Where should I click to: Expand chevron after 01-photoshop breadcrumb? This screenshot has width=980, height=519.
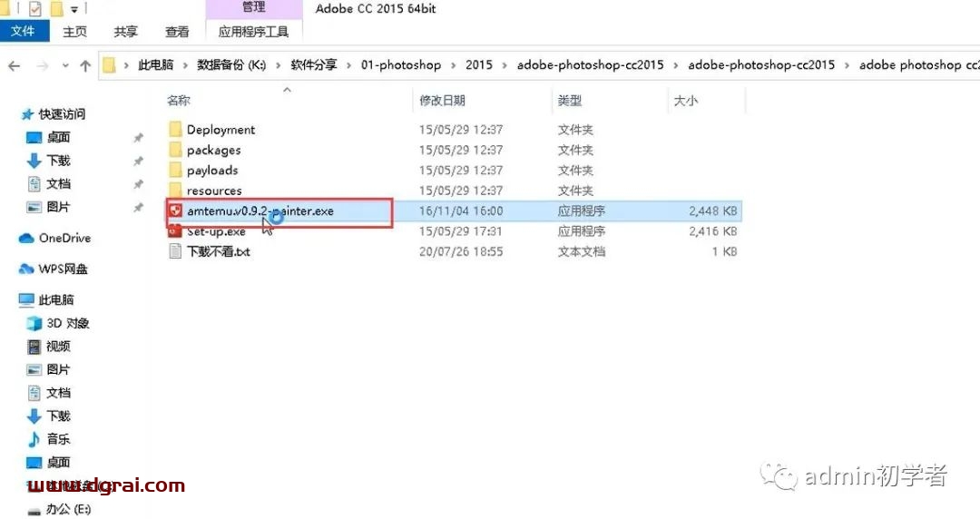click(x=453, y=65)
